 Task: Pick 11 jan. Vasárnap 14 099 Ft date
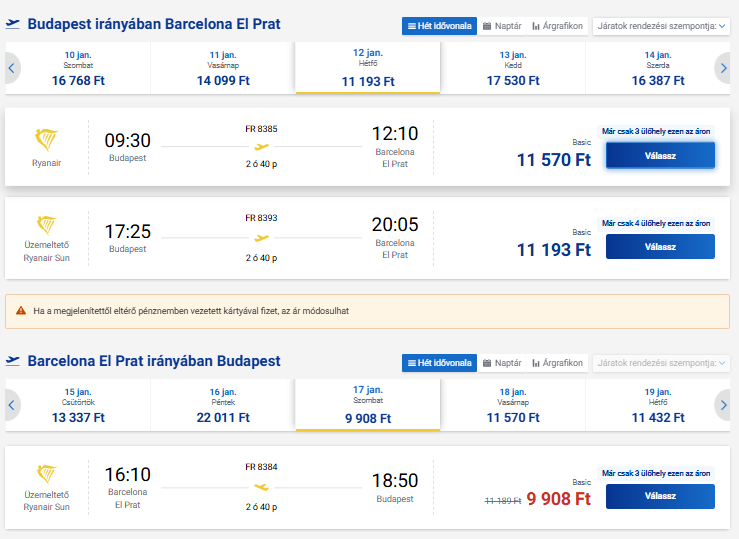point(222,68)
